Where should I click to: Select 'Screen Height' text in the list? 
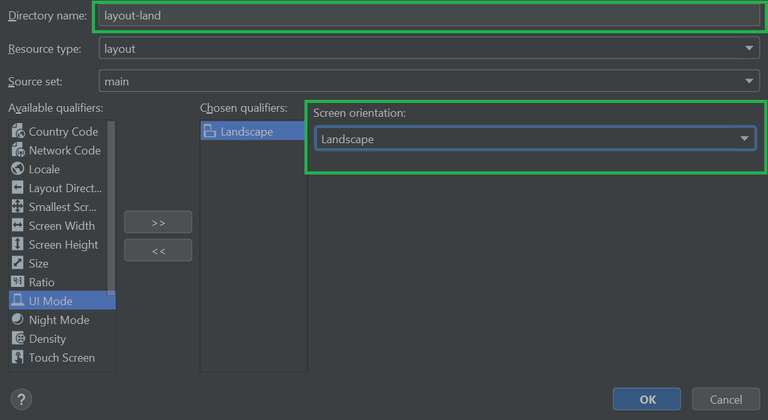[x=63, y=245]
